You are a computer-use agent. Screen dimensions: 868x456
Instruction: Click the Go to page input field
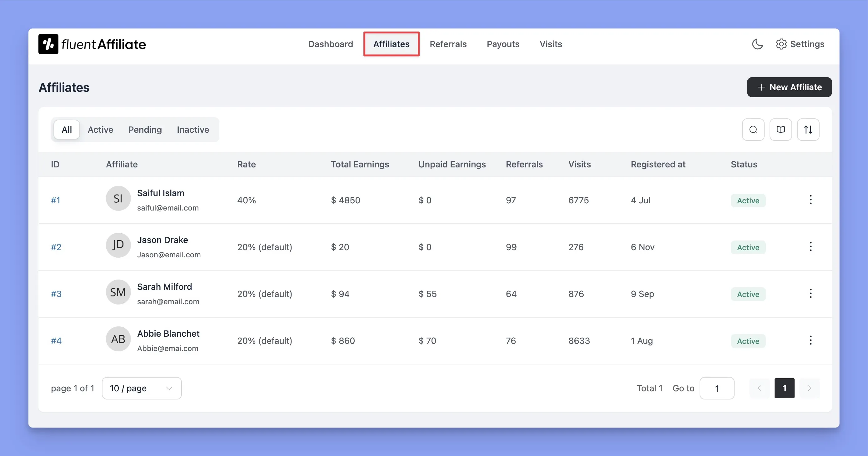click(x=717, y=388)
